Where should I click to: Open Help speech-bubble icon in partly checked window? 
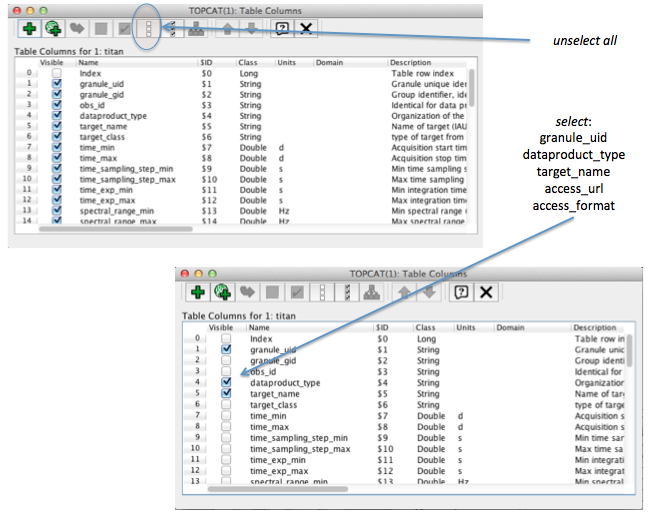461,292
